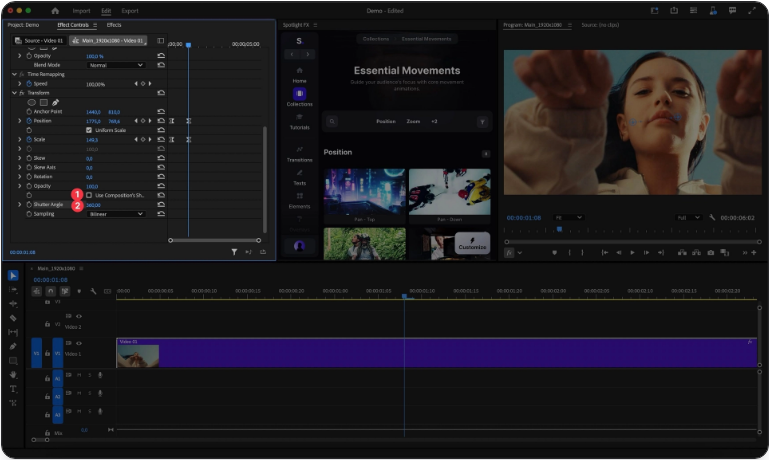769x460 pixels.
Task: Open the Spotlight FX search icon
Action: [332, 122]
